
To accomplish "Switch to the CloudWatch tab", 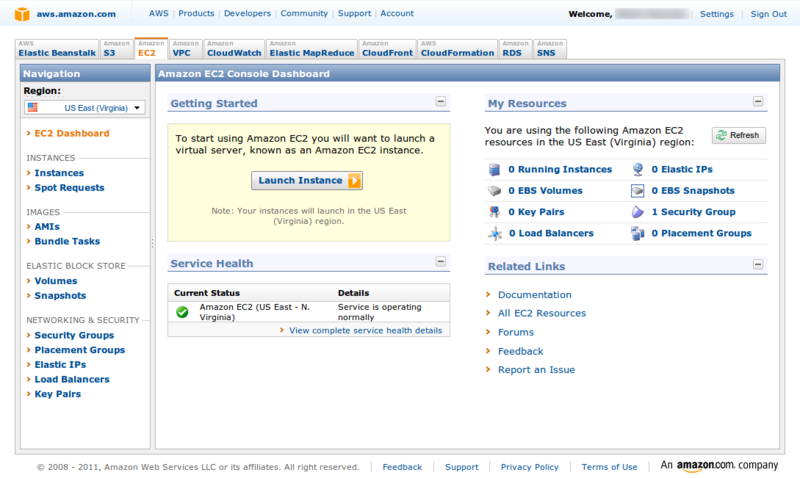I will [x=234, y=49].
